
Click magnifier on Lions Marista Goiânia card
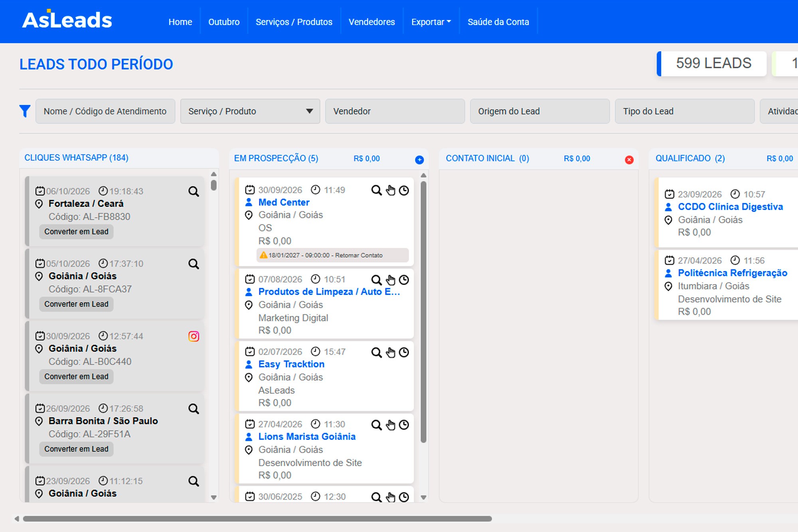coord(376,425)
